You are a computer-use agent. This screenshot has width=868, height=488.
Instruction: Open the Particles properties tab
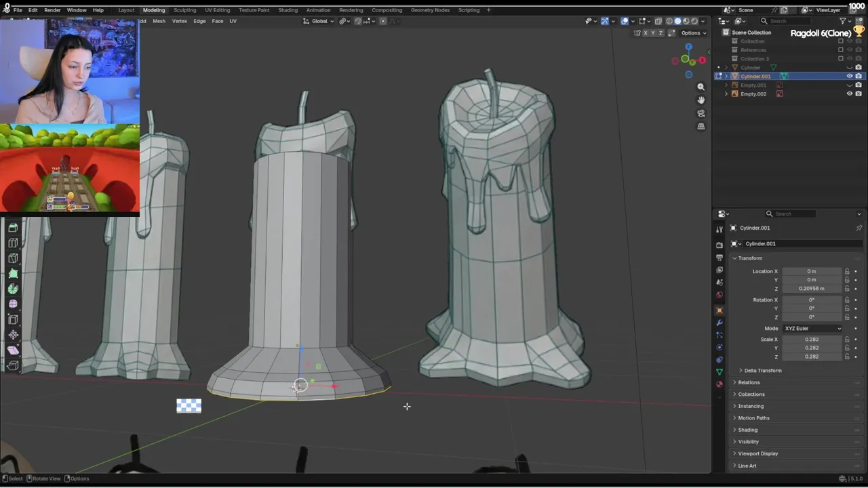click(719, 335)
